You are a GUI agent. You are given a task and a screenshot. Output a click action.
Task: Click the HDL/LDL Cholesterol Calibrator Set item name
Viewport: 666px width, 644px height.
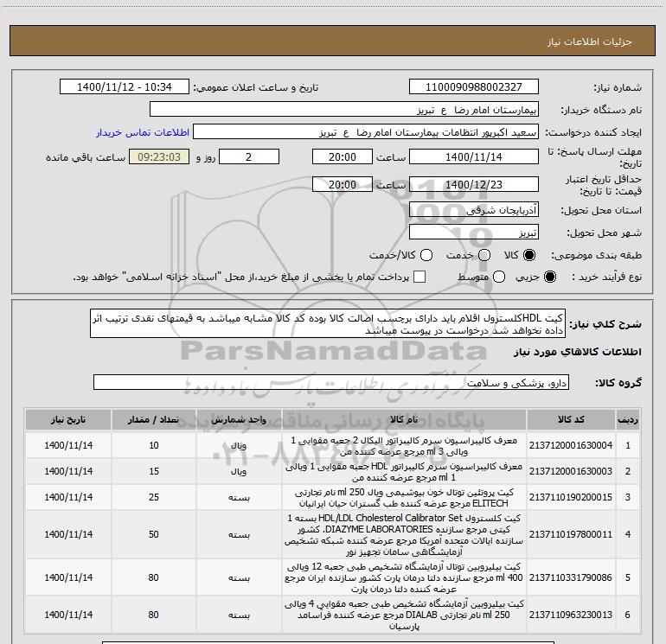(x=404, y=534)
